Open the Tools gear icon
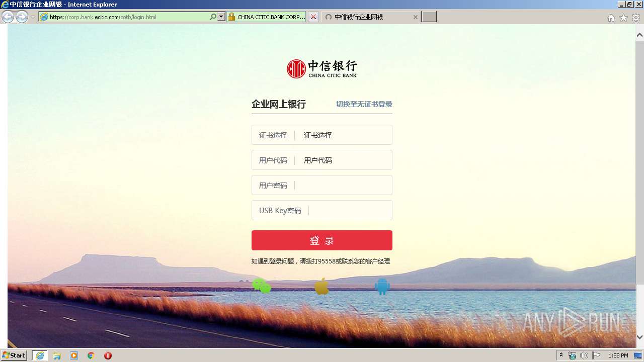The width and height of the screenshot is (644, 362). (636, 18)
